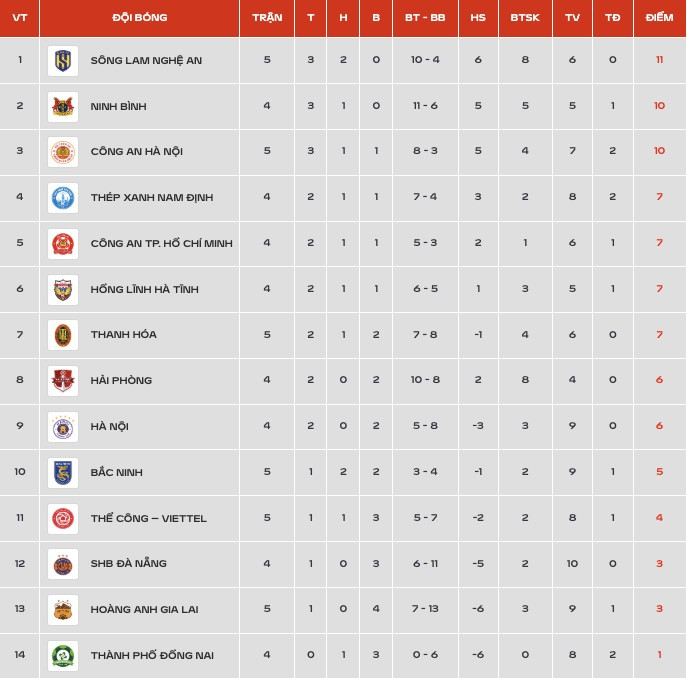Click the Hồng Lĩnh Hà Tĩnh crest
This screenshot has width=687, height=678.
[63, 290]
